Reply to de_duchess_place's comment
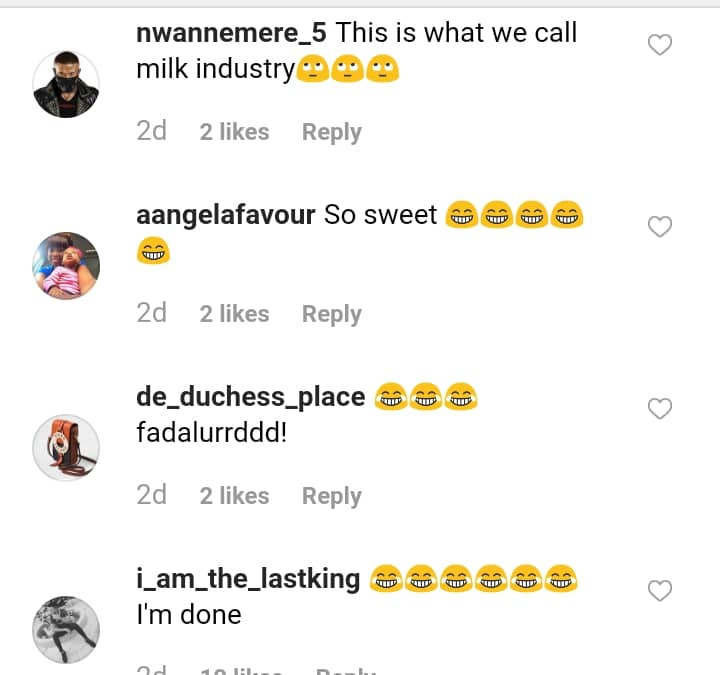The image size is (720, 675). (331, 496)
